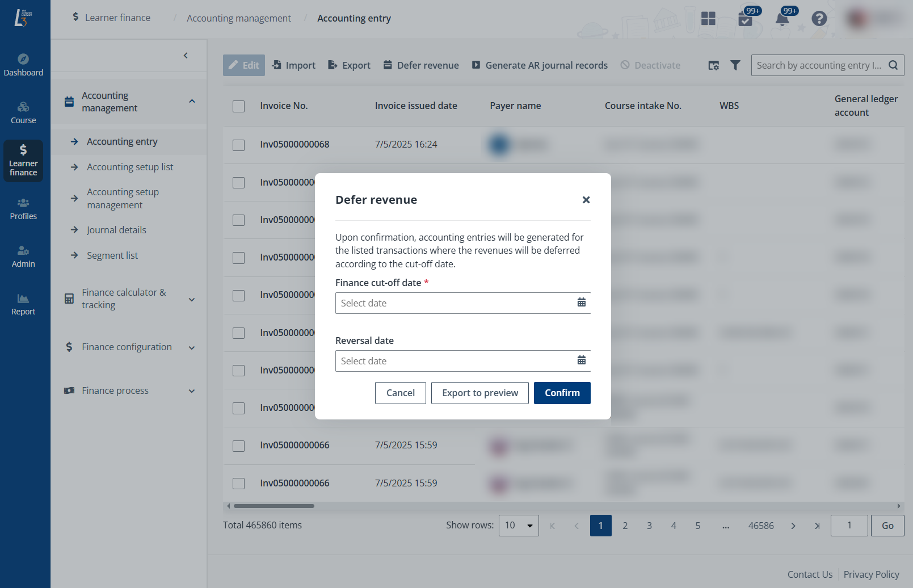
Task: Toggle the select-all checkbox in table header
Action: pyautogui.click(x=239, y=106)
